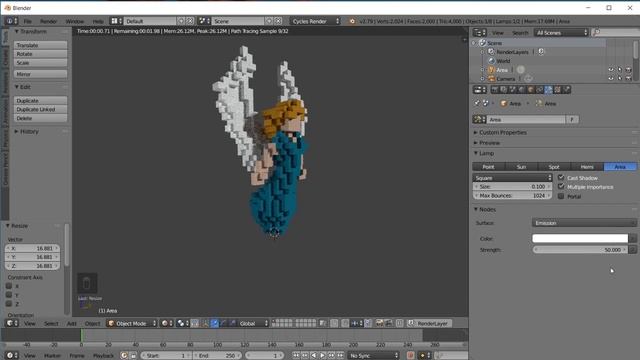Play the animation in reverse

(313, 356)
